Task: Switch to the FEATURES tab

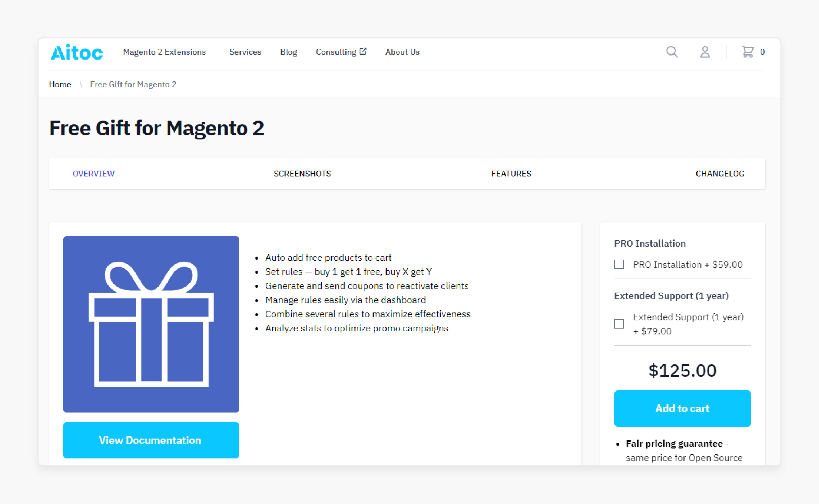Action: tap(511, 174)
